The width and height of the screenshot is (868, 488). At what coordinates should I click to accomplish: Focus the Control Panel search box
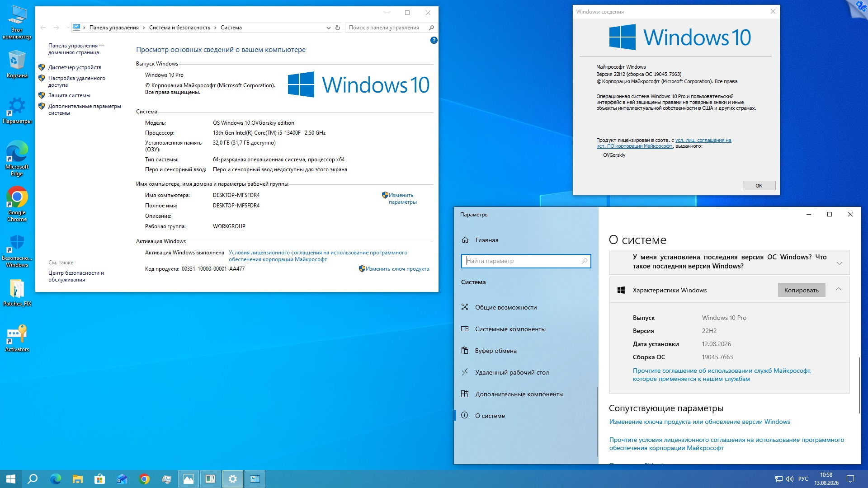click(x=391, y=28)
